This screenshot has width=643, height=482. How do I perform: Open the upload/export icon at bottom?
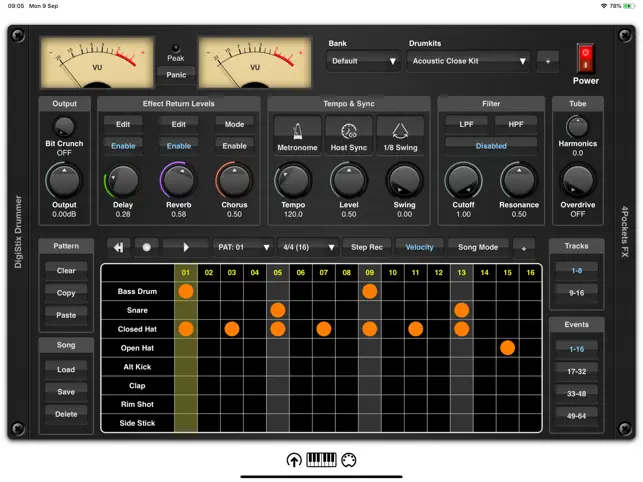tap(294, 460)
